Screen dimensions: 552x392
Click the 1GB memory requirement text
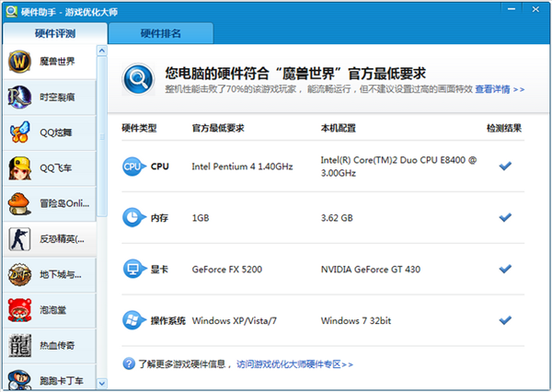(201, 218)
